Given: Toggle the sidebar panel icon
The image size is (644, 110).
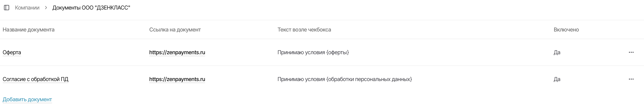Looking at the screenshot, I should pyautogui.click(x=7, y=8).
